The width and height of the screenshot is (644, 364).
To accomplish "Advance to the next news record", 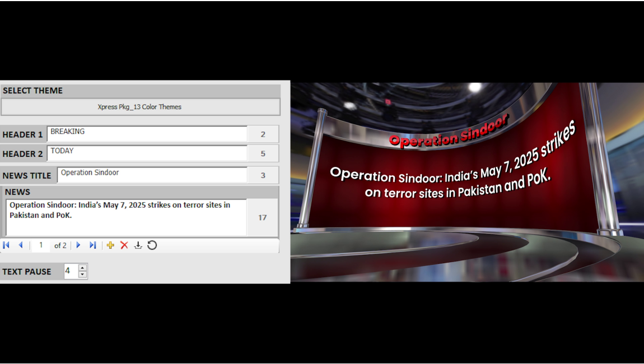I will tap(78, 245).
